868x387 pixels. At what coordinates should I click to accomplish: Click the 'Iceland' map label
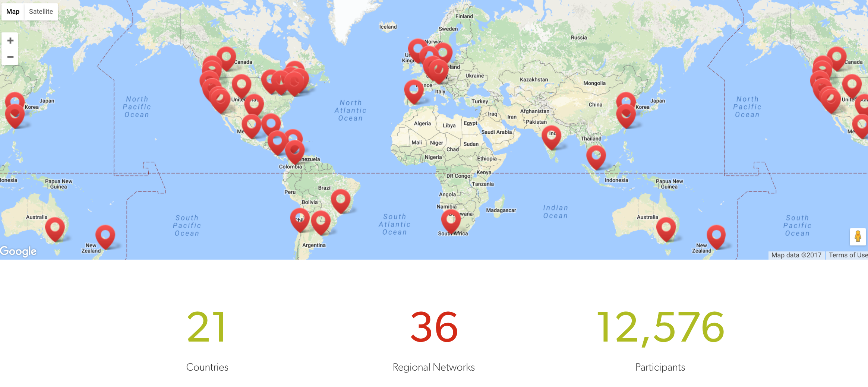click(x=388, y=27)
